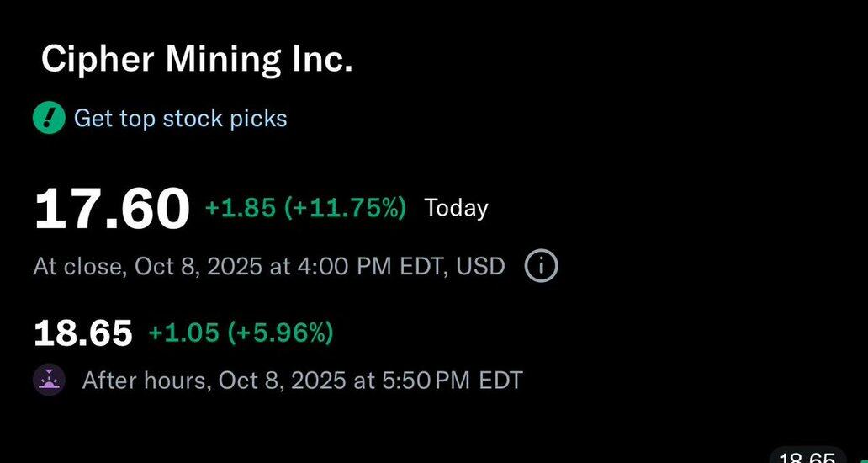Click the +1.85 daily change value
Screen dimensions: 868x463
[x=240, y=208]
